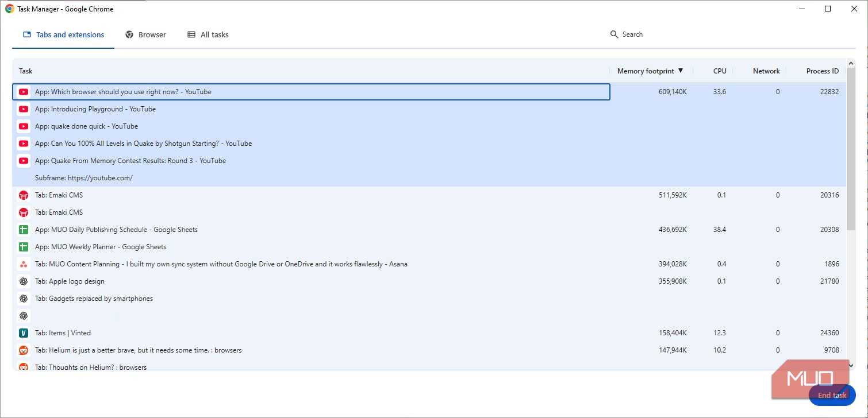Click the YouTube icon beside "Which browser should you use"
Viewport: 868px width, 418px height.
coord(24,92)
